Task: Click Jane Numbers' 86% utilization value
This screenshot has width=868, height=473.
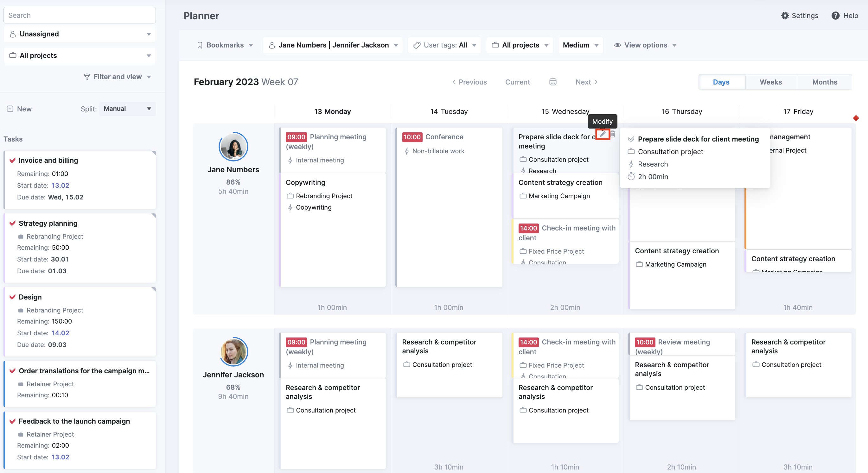Action: 233,182
